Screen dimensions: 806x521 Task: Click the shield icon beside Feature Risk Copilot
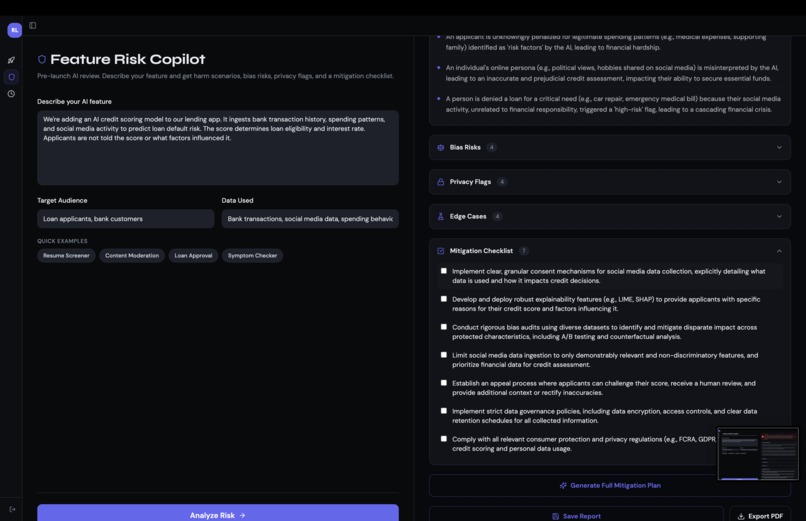tap(42, 59)
